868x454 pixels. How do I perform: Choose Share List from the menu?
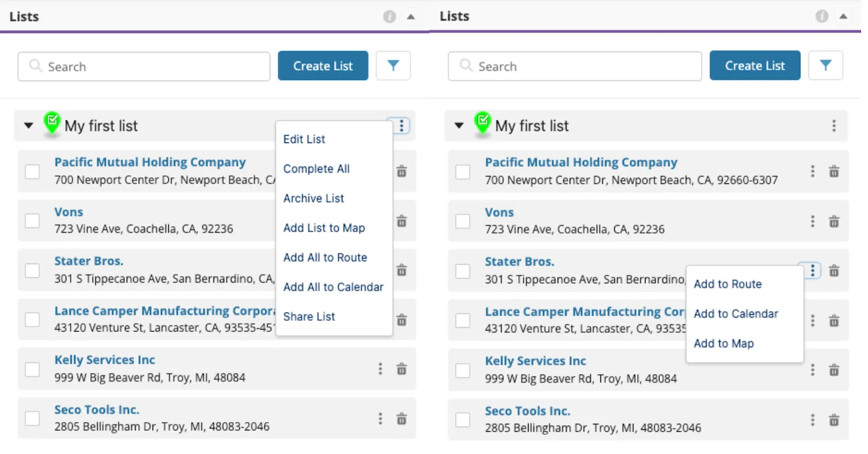(309, 317)
